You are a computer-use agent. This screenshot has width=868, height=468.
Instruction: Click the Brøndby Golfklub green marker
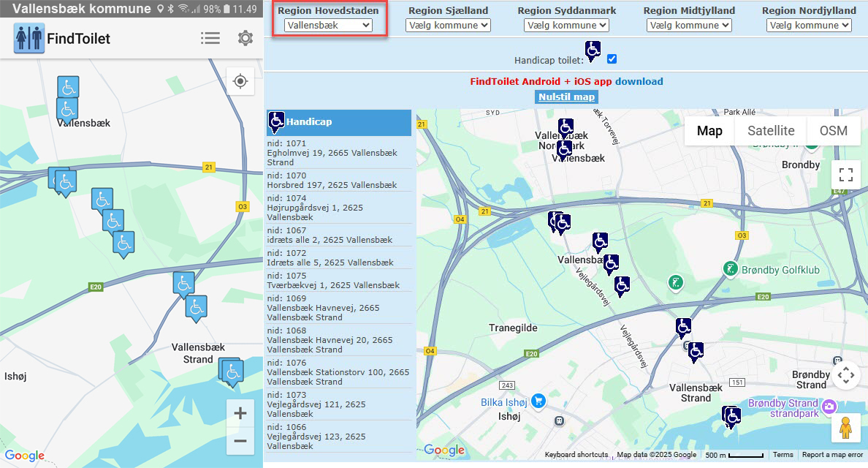pos(730,269)
